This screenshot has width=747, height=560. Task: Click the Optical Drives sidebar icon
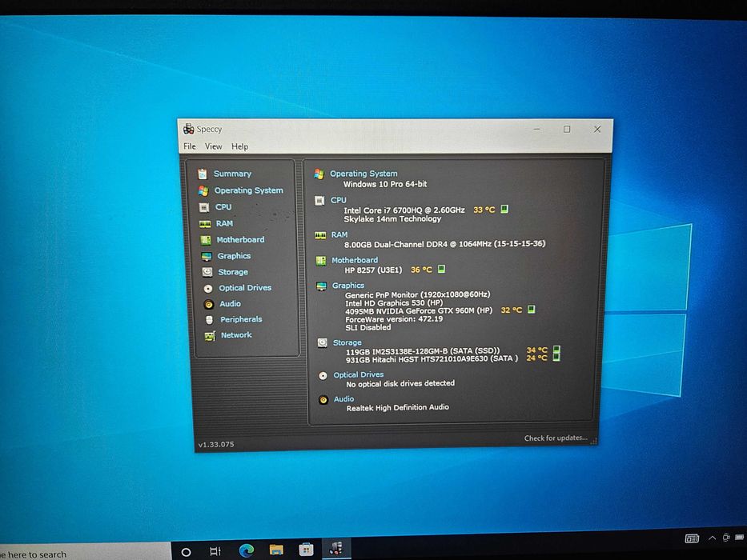[208, 288]
